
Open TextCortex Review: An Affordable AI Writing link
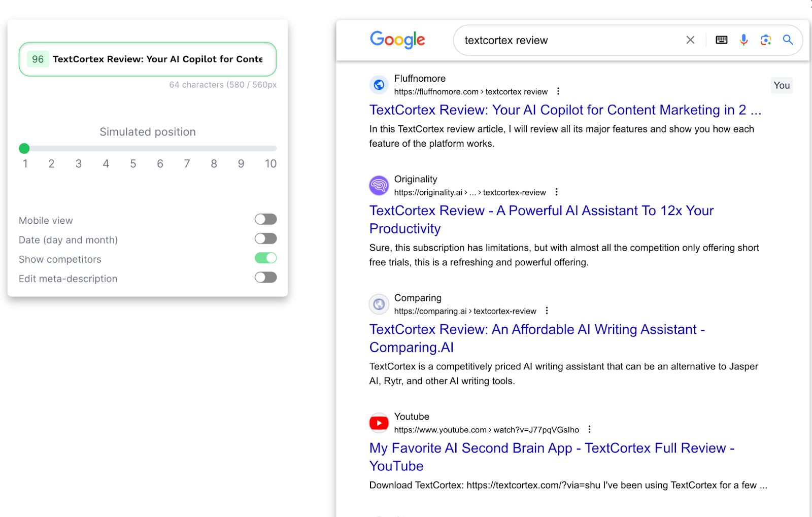(537, 338)
